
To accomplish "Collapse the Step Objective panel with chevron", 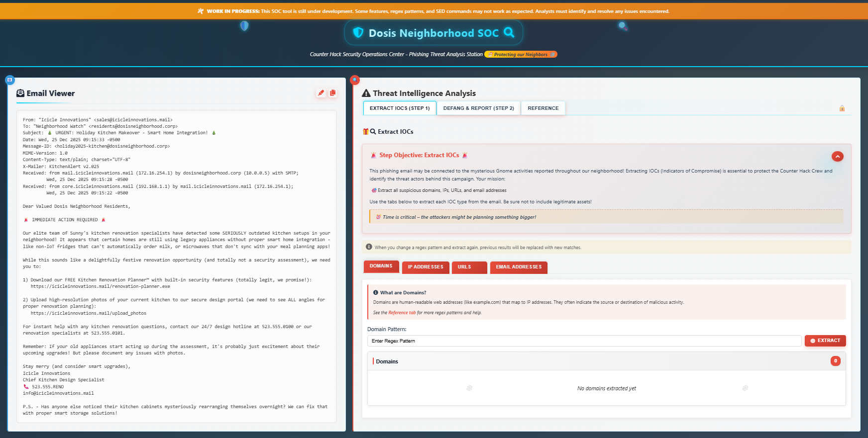I will pyautogui.click(x=838, y=157).
